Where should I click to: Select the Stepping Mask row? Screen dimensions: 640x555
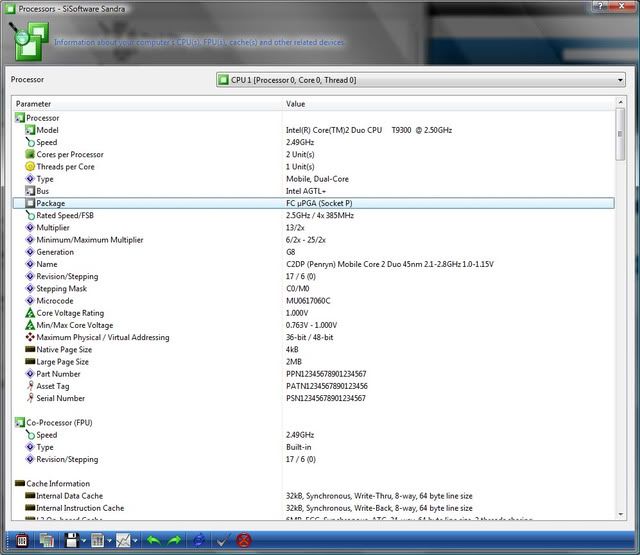tap(313, 289)
